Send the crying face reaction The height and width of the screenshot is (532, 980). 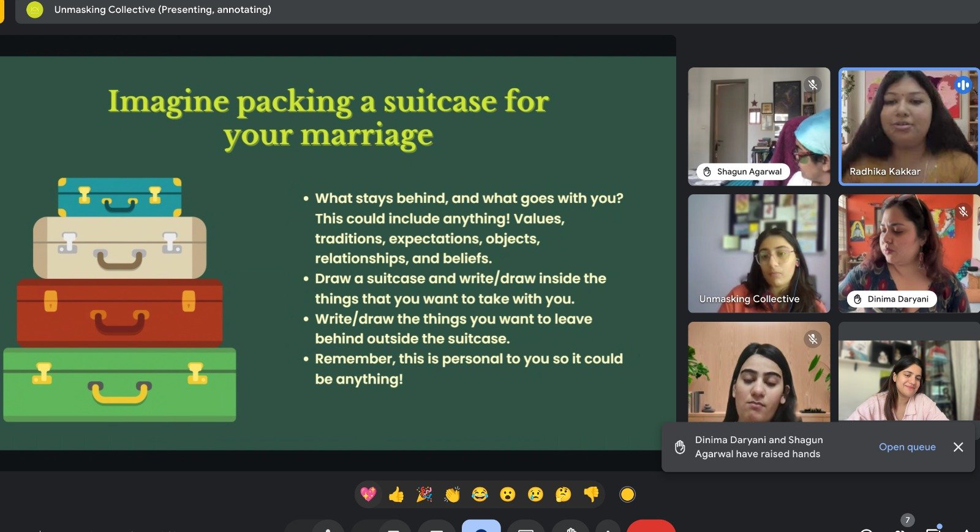click(535, 494)
